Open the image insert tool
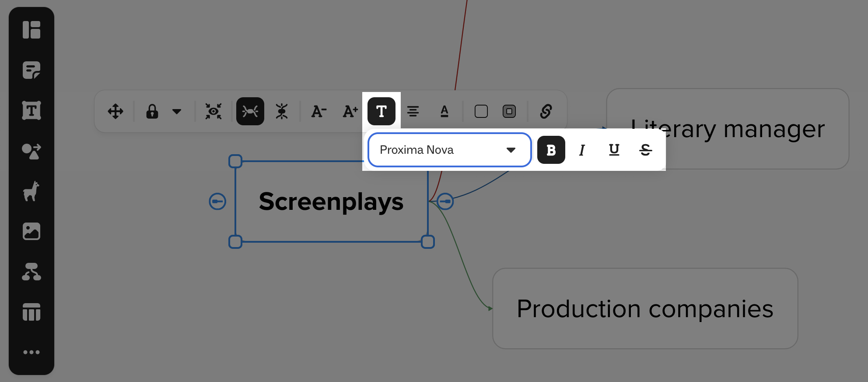This screenshot has width=868, height=382. point(31,231)
